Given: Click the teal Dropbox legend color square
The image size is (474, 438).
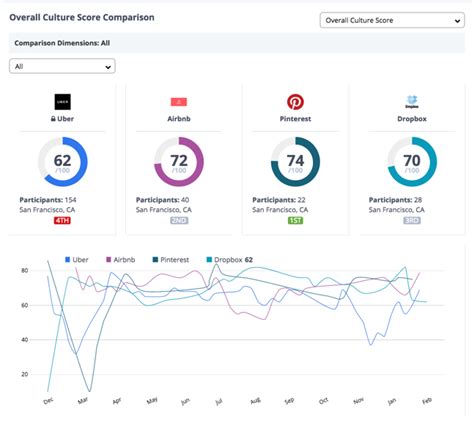Looking at the screenshot, I should click(x=209, y=260).
